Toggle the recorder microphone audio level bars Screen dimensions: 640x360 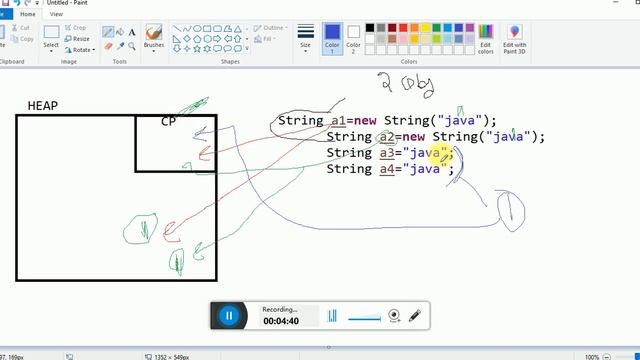pos(333,316)
